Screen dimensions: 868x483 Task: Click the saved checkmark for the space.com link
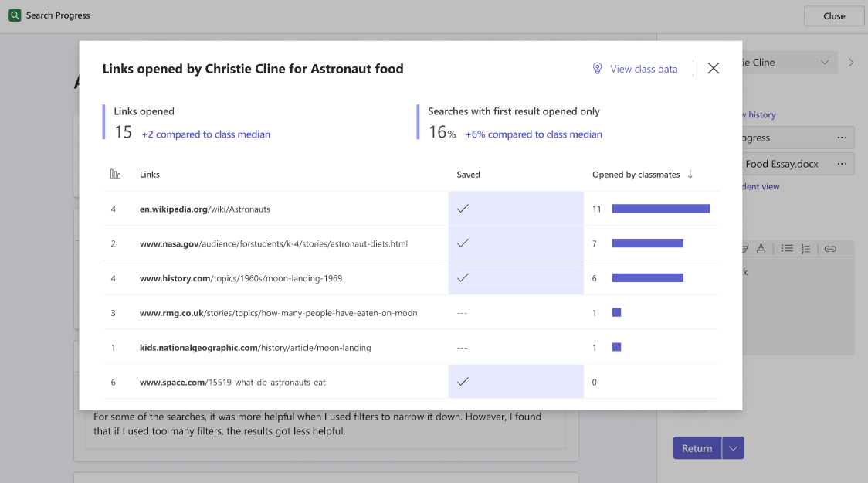(463, 382)
